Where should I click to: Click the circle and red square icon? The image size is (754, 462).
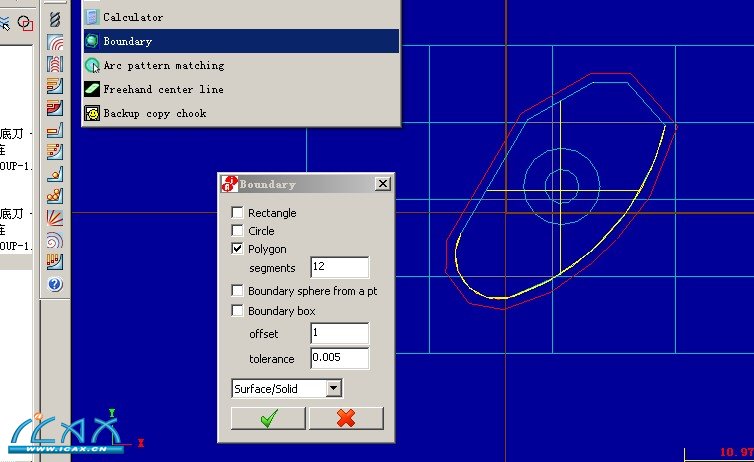(x=25, y=23)
